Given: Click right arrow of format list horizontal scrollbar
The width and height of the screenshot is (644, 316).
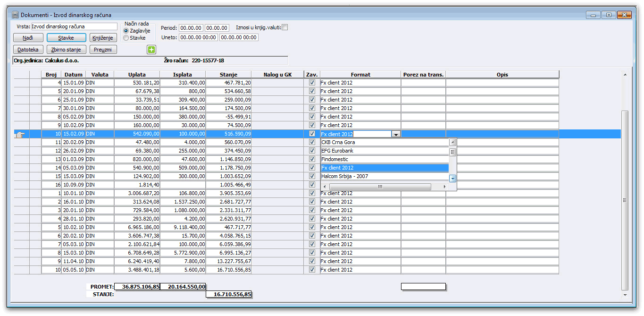Looking at the screenshot, I should (444, 187).
